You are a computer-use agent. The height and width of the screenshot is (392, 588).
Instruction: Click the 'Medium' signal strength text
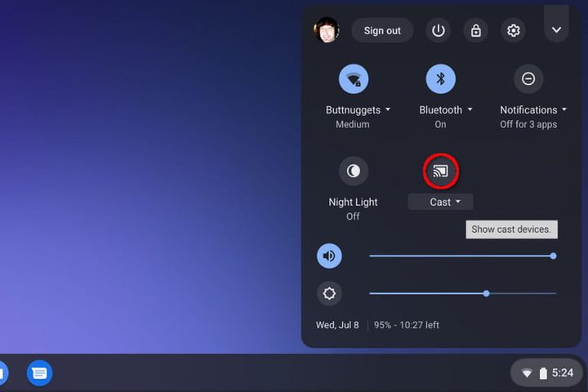[353, 124]
